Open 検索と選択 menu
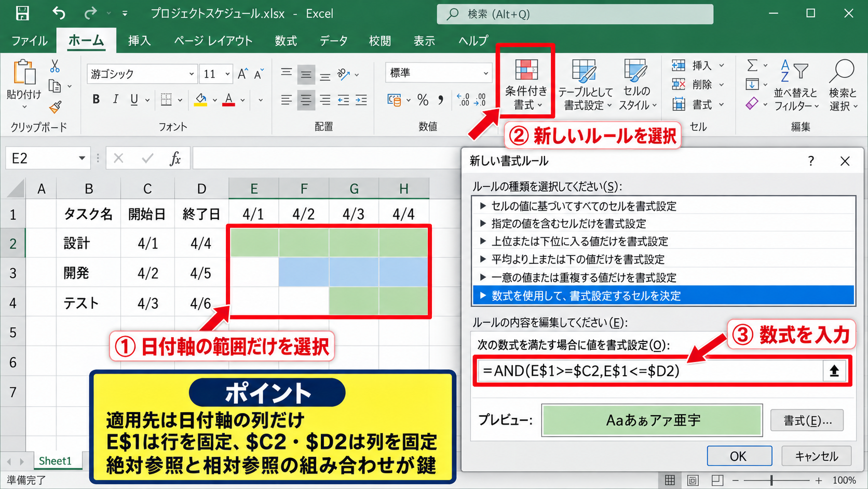Viewport: 868px width, 489px height. (843, 85)
